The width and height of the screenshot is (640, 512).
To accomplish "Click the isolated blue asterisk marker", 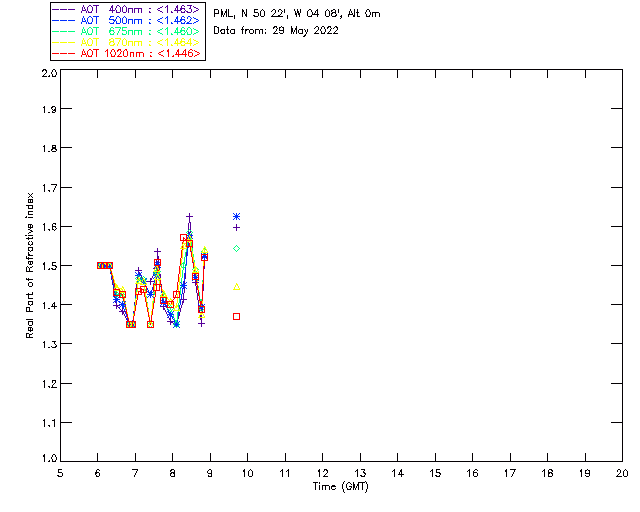I will 236,216.
